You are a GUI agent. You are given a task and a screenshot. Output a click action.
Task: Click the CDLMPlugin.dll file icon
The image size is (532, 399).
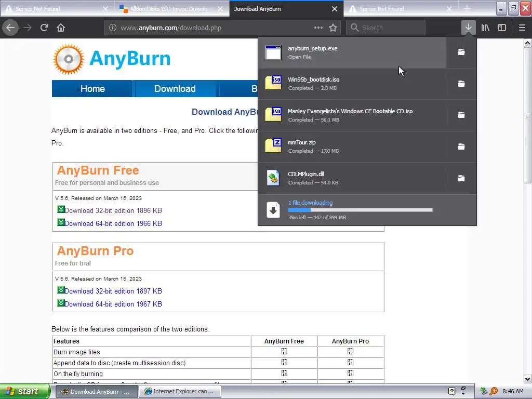[x=273, y=178]
